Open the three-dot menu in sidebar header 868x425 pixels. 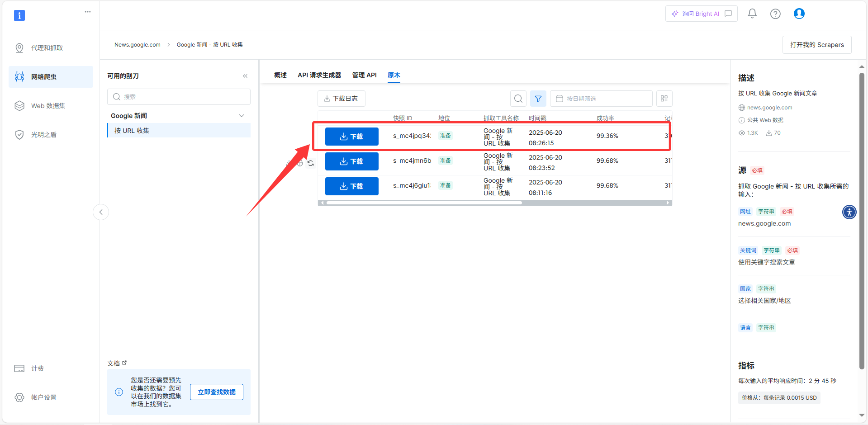point(88,12)
